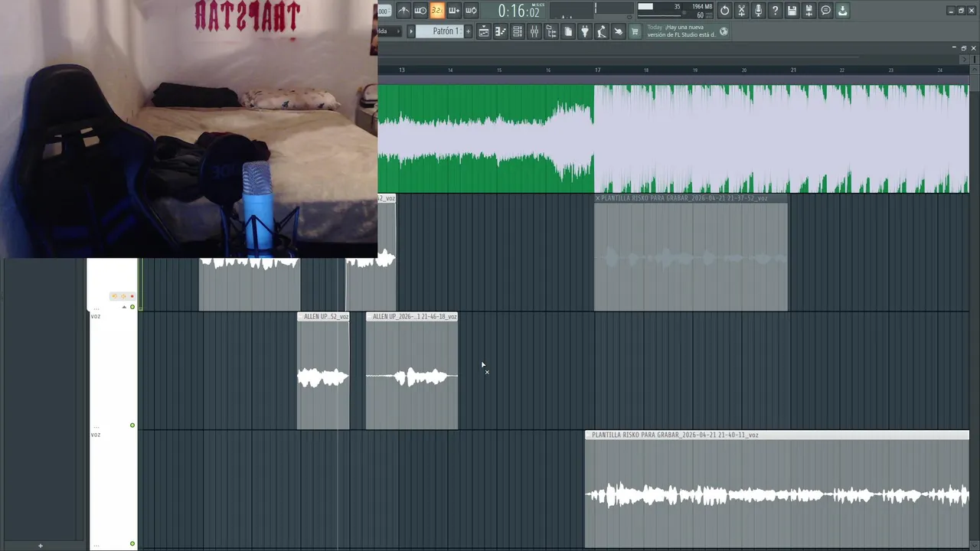Open the shopping cart store icon
Image resolution: width=980 pixels, height=551 pixels.
pyautogui.click(x=635, y=31)
